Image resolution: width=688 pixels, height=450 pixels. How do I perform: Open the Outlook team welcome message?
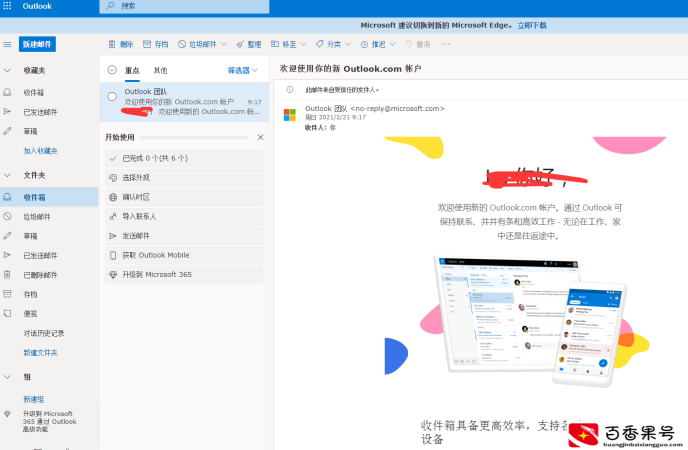(x=184, y=102)
